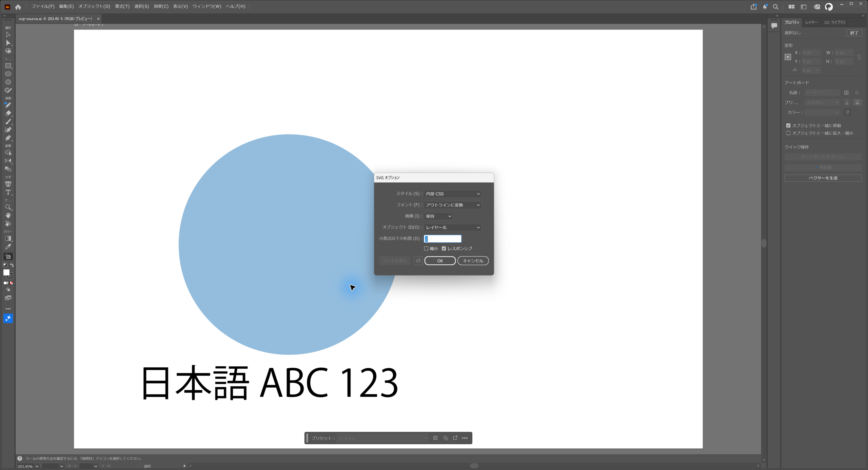Uncheck オブジェクトと一緒に移動 checkbox

click(788, 125)
